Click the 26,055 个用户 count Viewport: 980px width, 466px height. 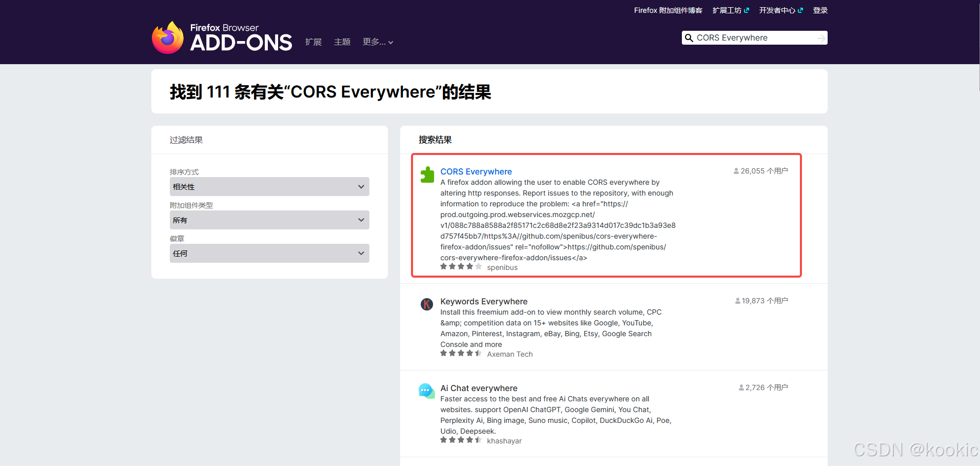[x=765, y=171]
